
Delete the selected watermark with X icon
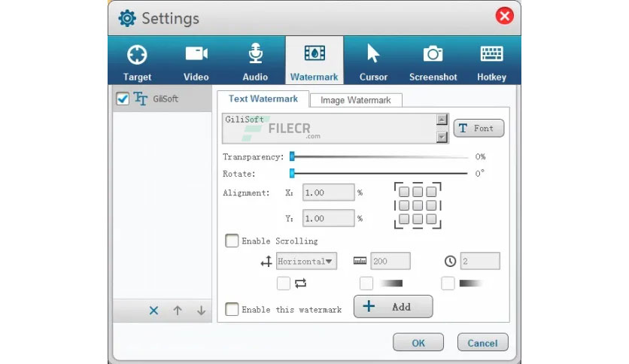coord(153,311)
